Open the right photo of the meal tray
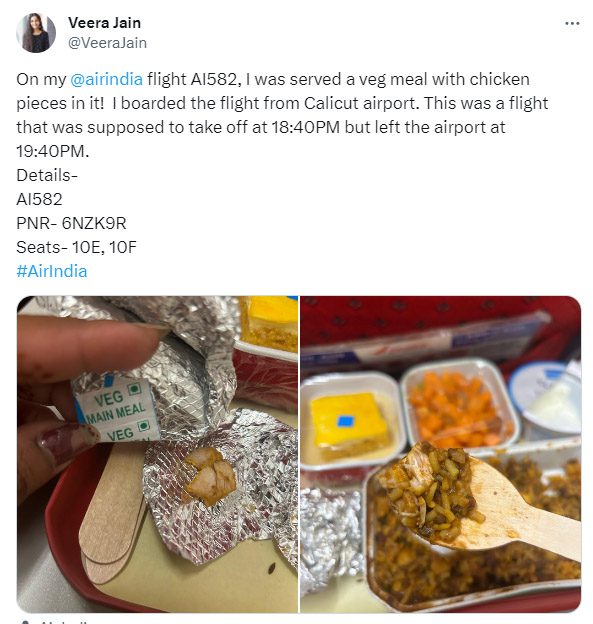 [x=440, y=454]
